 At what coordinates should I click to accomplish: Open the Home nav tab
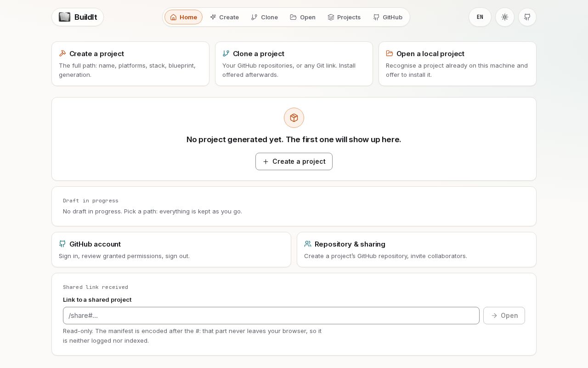183,17
